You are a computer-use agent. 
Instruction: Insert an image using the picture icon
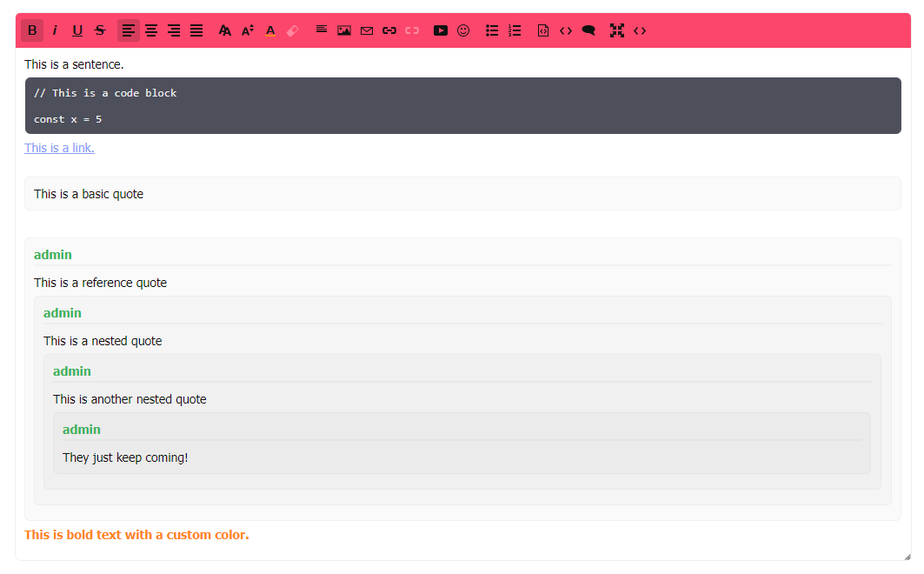[x=344, y=30]
